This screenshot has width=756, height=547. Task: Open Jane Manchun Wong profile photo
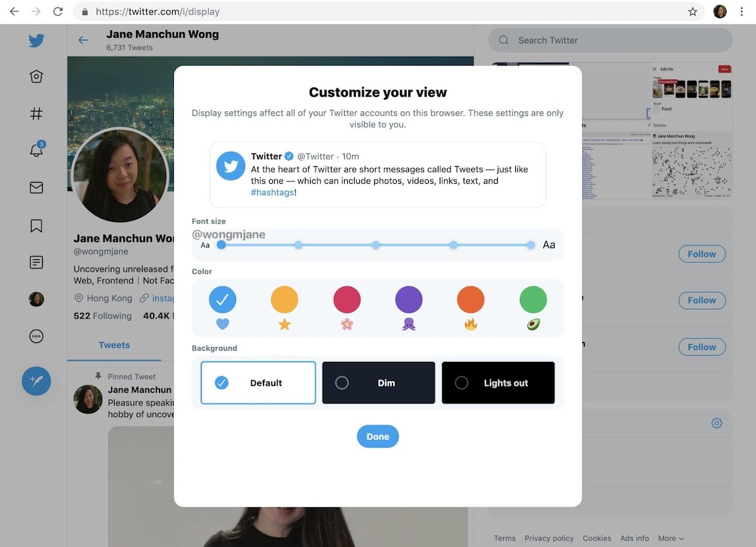(120, 176)
